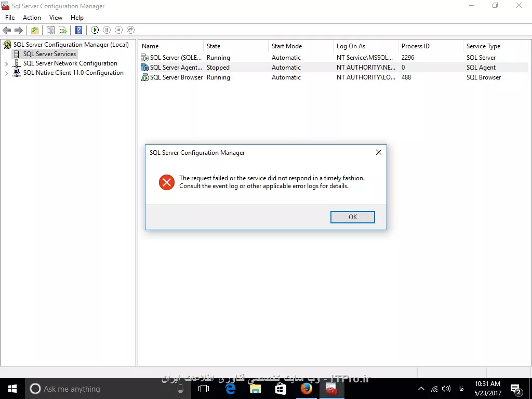Click Process ID value 488
The height and width of the screenshot is (399, 532).
click(406, 77)
